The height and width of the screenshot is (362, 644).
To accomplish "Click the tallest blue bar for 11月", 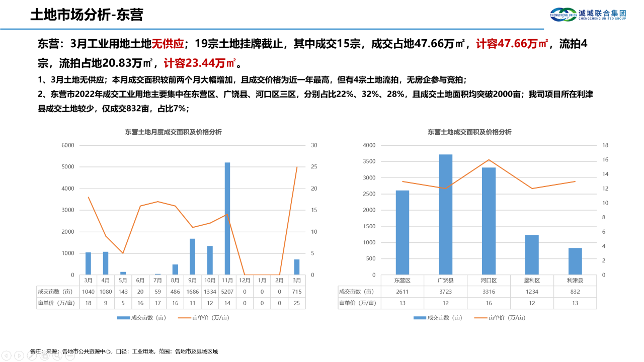I will tap(228, 219).
